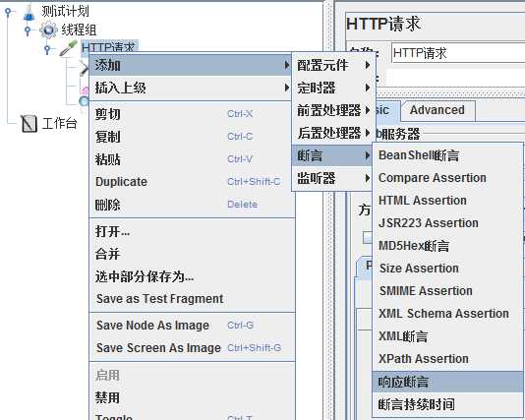Add an HTML Assertion
Image resolution: width=525 pixels, height=420 pixels.
point(447,201)
